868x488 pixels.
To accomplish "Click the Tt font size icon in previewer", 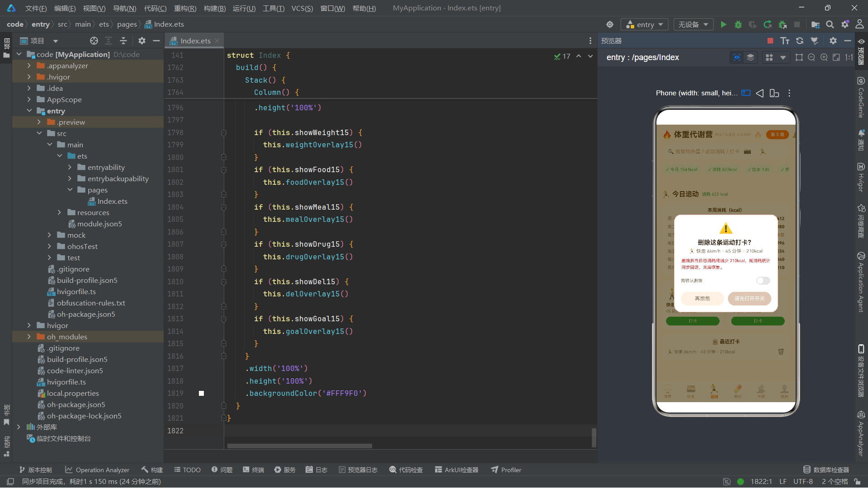I will (x=785, y=41).
